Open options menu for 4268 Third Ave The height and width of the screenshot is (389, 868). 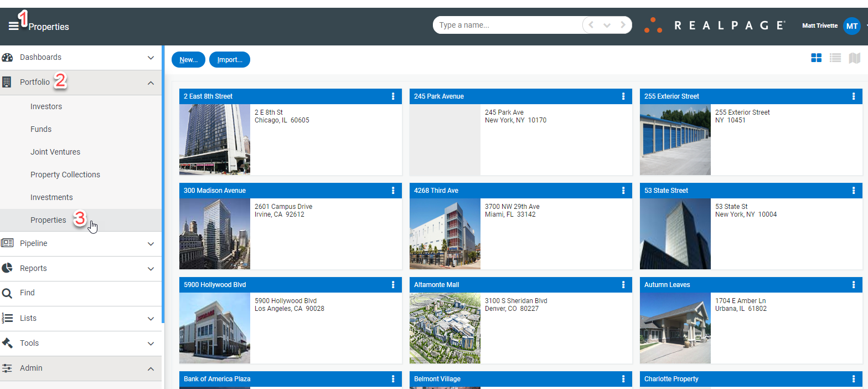pyautogui.click(x=623, y=191)
